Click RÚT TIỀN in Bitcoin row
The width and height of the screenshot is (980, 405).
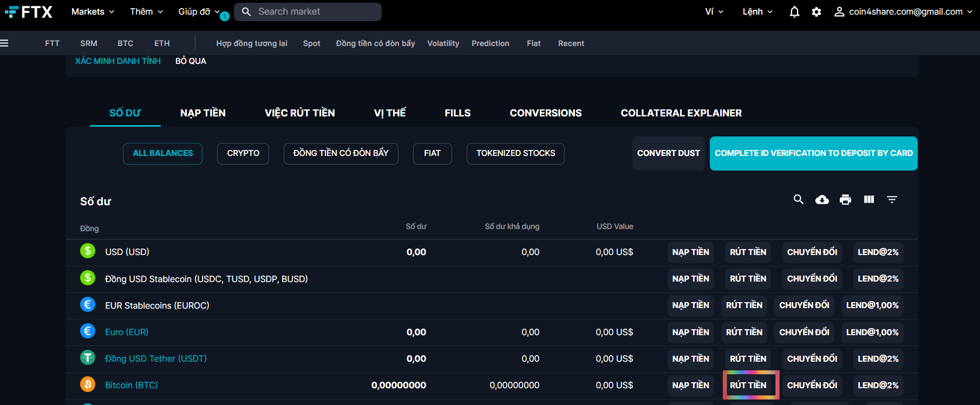pos(748,385)
